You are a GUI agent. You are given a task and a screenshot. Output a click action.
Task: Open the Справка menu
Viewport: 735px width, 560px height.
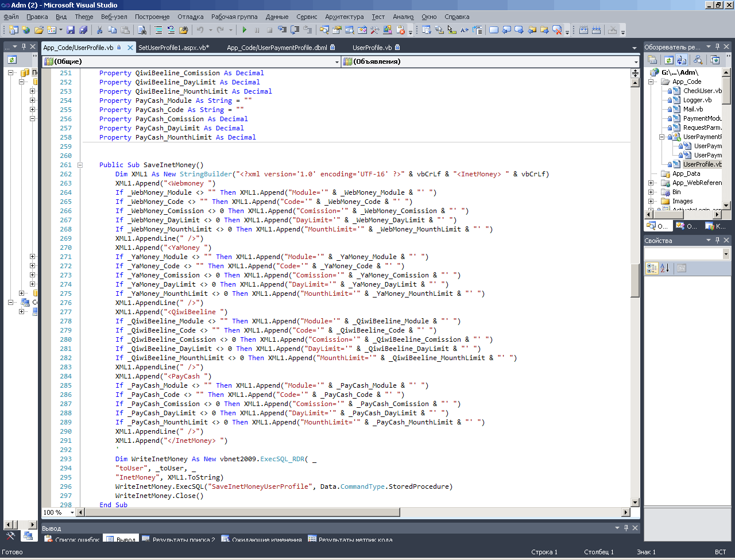pos(457,17)
